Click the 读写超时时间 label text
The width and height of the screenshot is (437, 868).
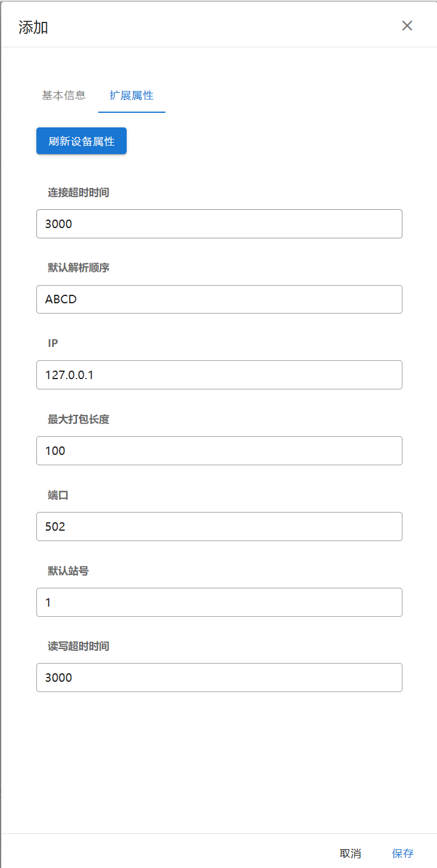pos(78,646)
